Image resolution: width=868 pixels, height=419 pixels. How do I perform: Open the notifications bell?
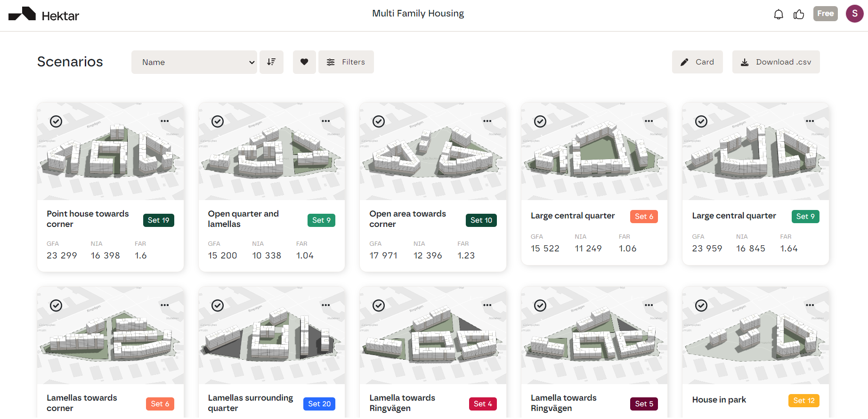click(x=779, y=14)
